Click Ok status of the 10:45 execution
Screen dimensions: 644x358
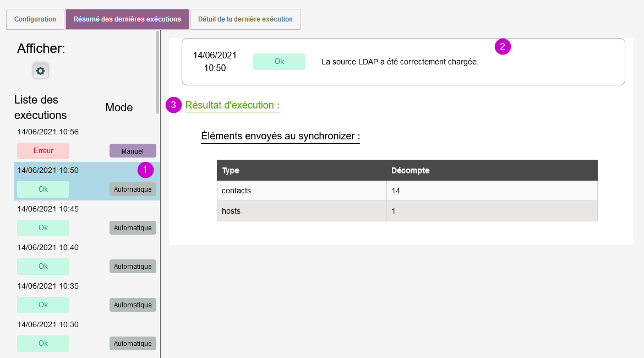point(43,228)
